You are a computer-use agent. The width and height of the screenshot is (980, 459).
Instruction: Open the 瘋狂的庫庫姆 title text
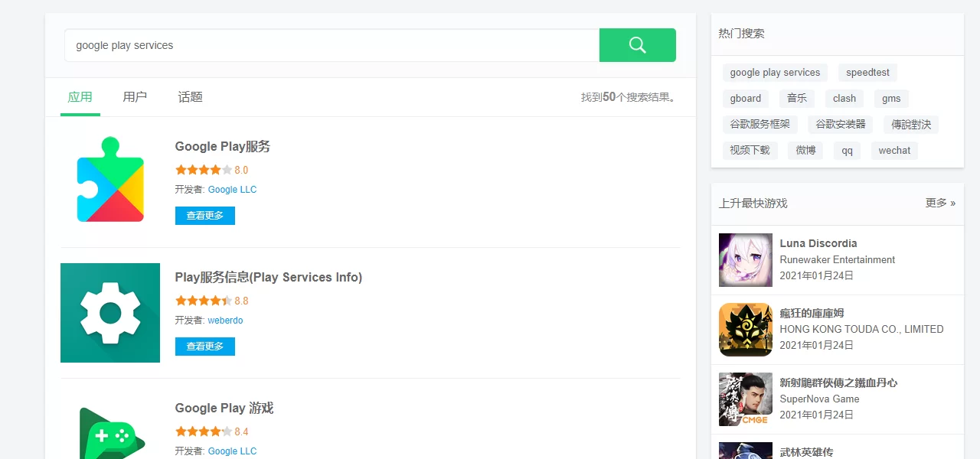[812, 313]
